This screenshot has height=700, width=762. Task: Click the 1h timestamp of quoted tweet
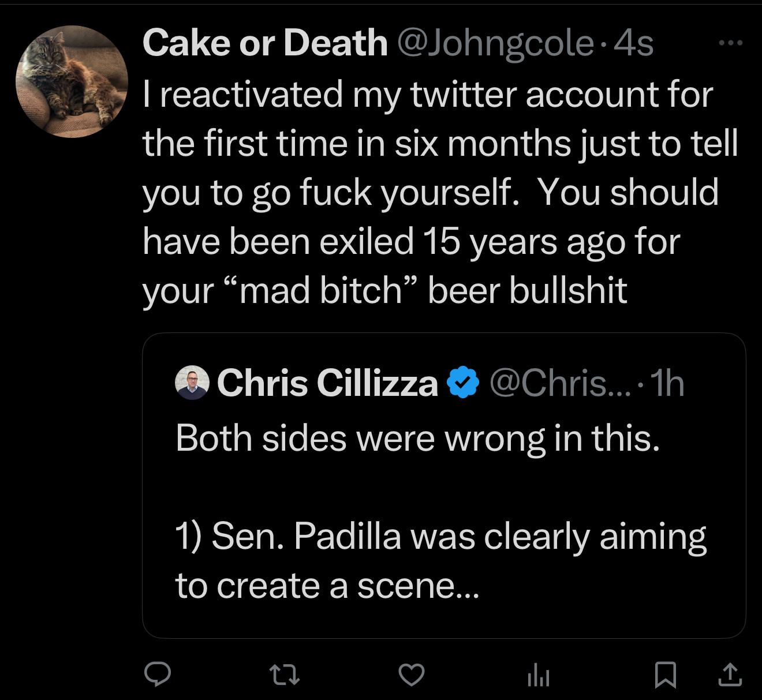pos(667,383)
